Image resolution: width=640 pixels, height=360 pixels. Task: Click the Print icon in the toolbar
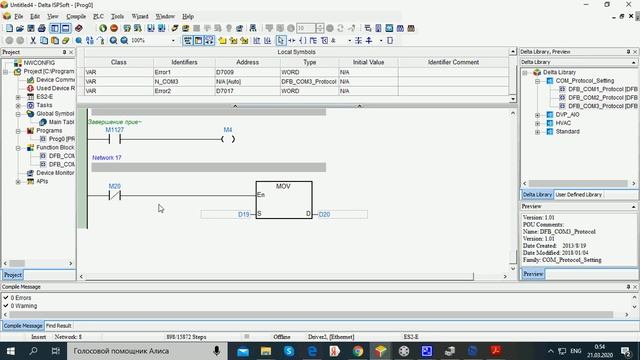(42, 28)
